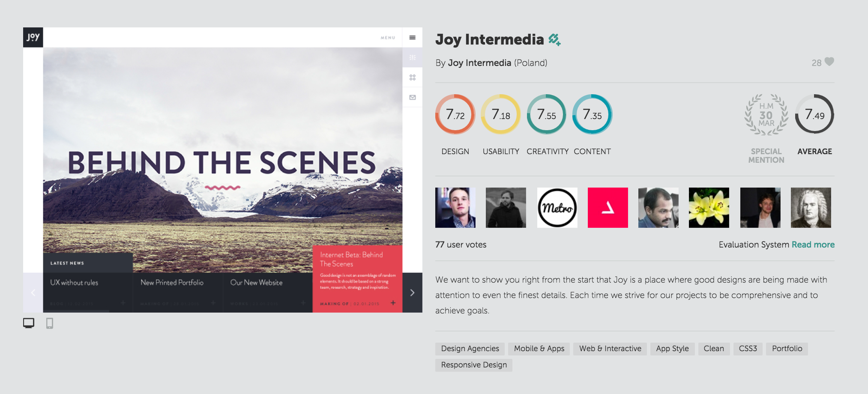This screenshot has height=394, width=868.
Task: Open the pink arrow logo juror avatar
Action: [608, 208]
